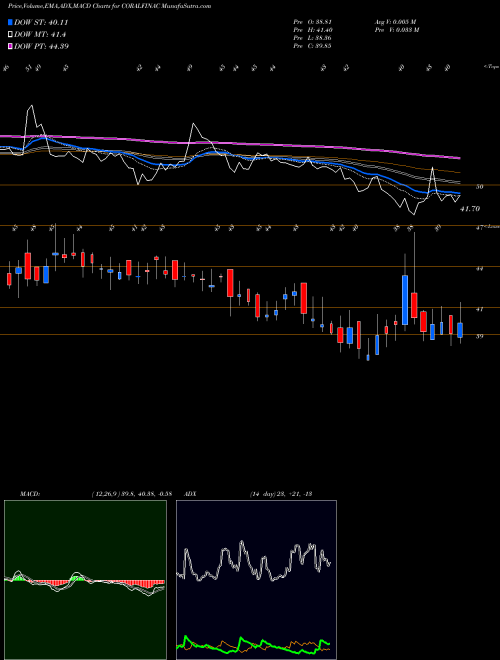Click the 41 level label on candlestick chart
500x660 pixels.
coord(479,309)
